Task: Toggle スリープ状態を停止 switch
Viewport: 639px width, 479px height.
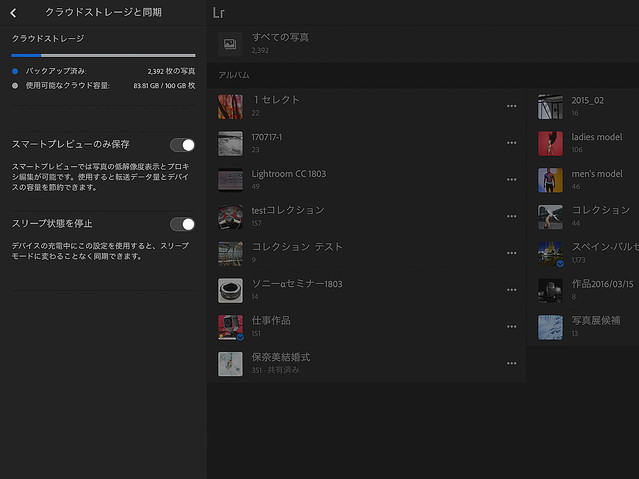Action: pyautogui.click(x=182, y=224)
